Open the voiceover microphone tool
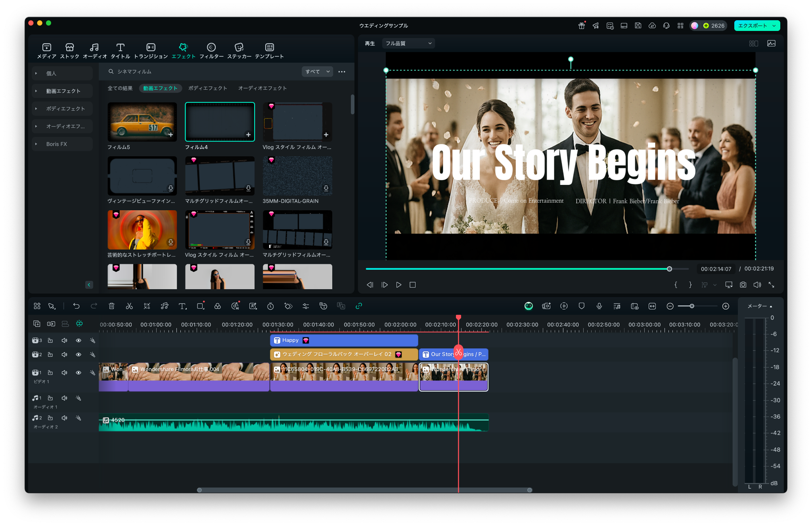 point(599,306)
